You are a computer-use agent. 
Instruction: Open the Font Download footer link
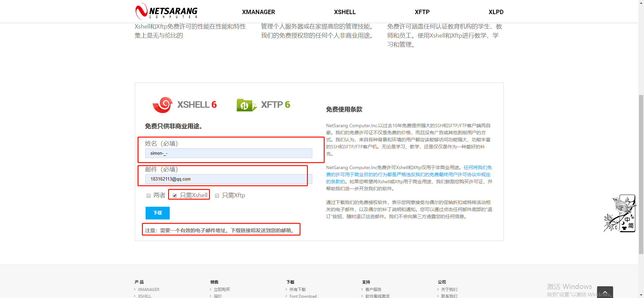(x=303, y=296)
